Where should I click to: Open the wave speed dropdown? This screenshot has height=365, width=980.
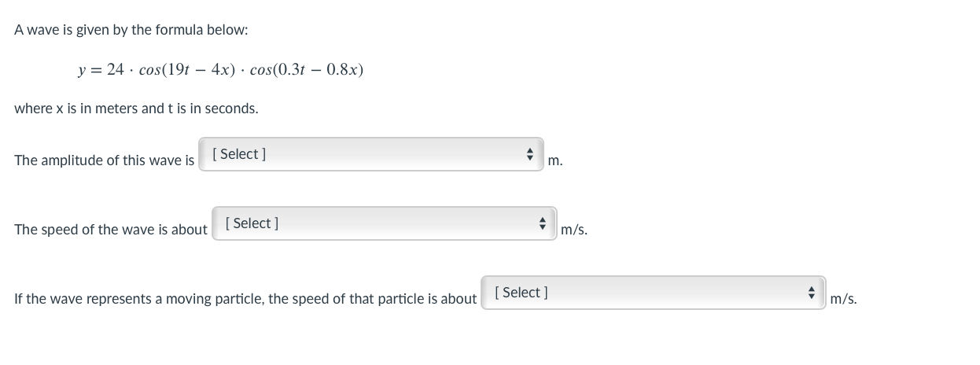pos(384,223)
